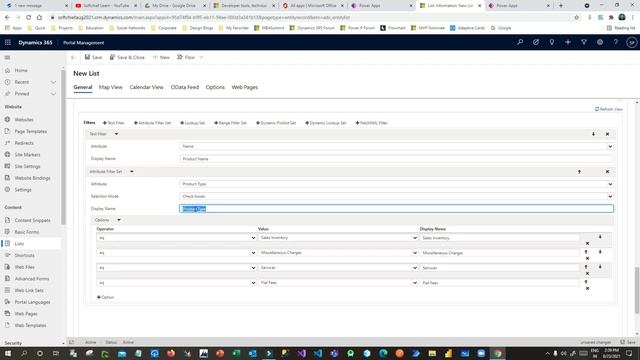Open the Help question mark icon
This screenshot has height=360, width=640.
[x=616, y=42]
